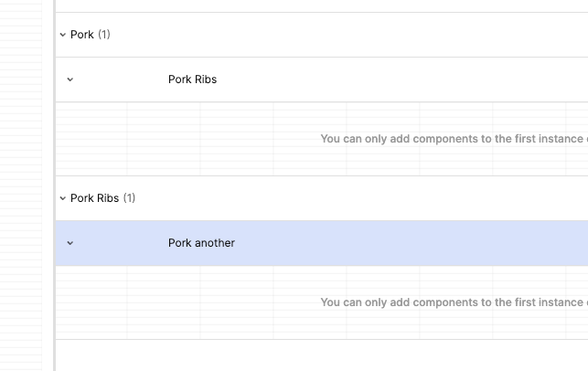Viewport: 588px width, 371px height.
Task: Click the count badge beside Pork group
Action: point(104,35)
